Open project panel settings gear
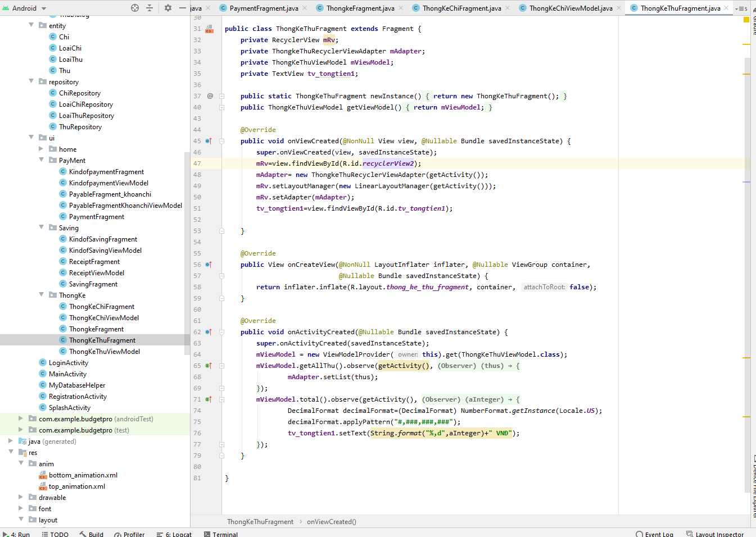The image size is (756, 537). pos(168,8)
